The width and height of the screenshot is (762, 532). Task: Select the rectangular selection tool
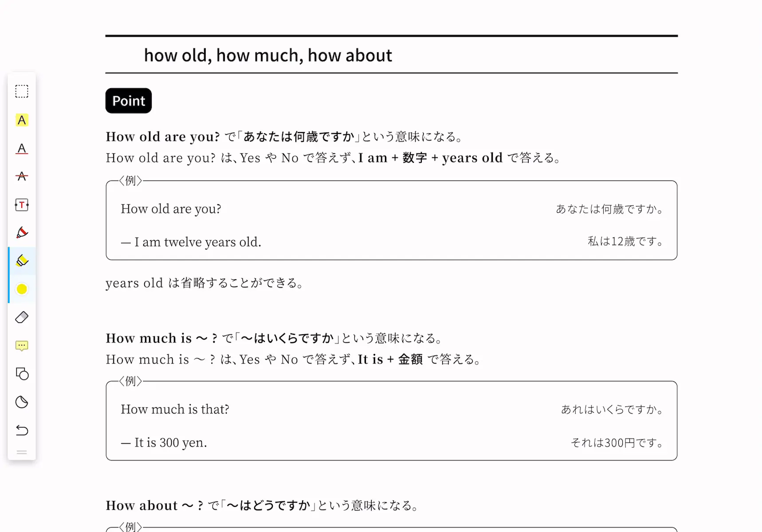(22, 91)
